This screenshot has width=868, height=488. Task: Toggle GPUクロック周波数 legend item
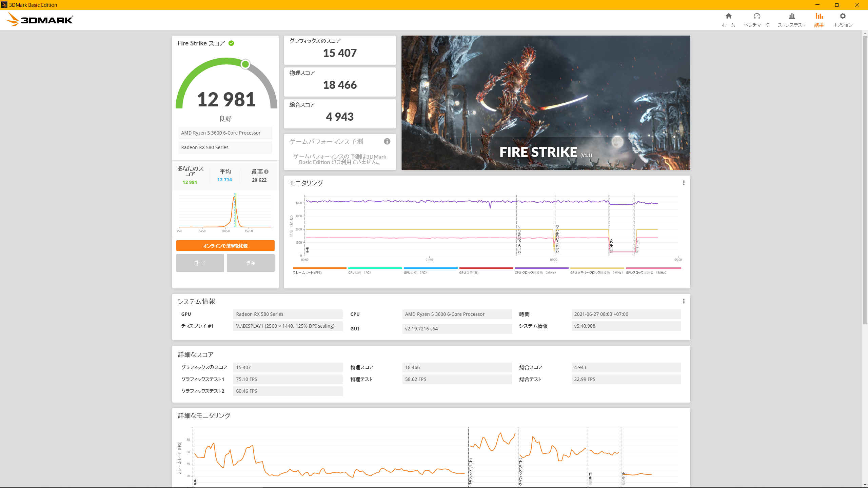(x=653, y=271)
